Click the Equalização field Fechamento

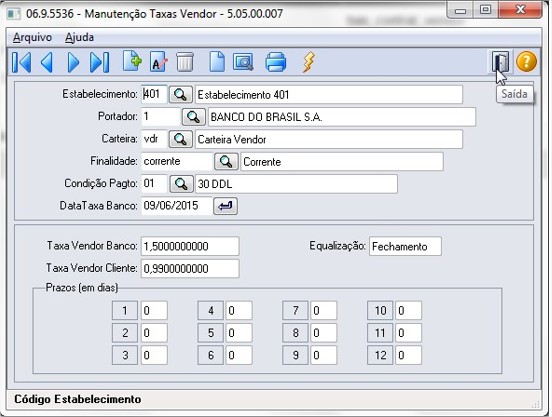click(405, 246)
